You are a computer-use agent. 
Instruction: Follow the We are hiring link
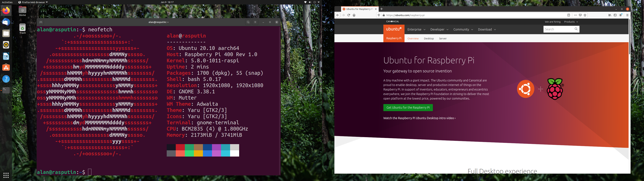coord(552,22)
